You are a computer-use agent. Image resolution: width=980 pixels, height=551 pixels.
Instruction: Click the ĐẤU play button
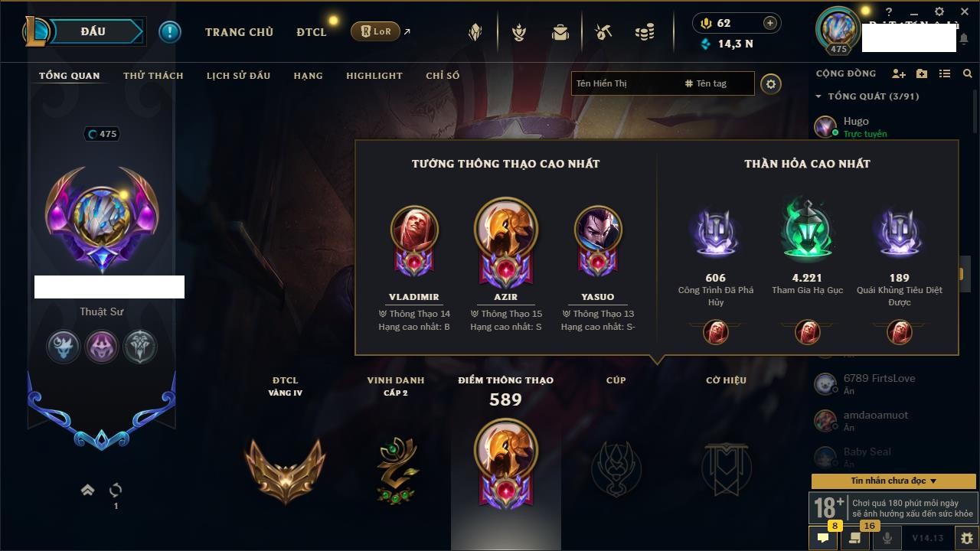click(92, 31)
